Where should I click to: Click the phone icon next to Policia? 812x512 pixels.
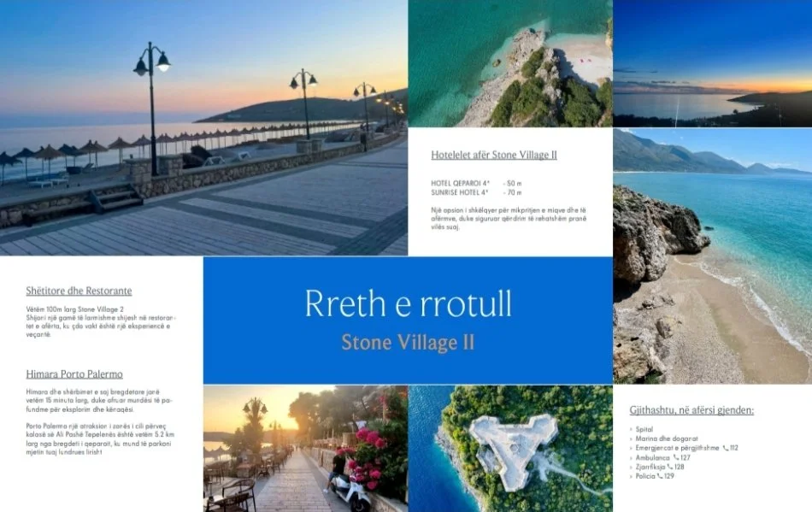[660, 476]
